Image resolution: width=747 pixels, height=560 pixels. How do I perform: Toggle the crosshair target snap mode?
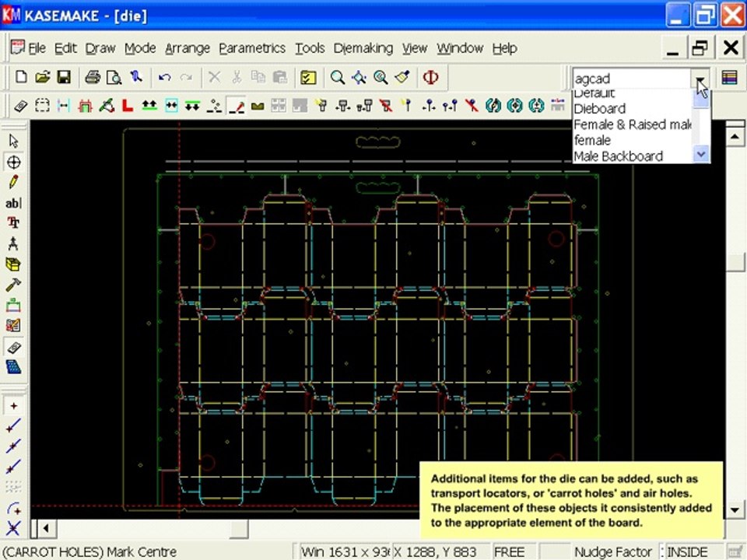click(13, 162)
